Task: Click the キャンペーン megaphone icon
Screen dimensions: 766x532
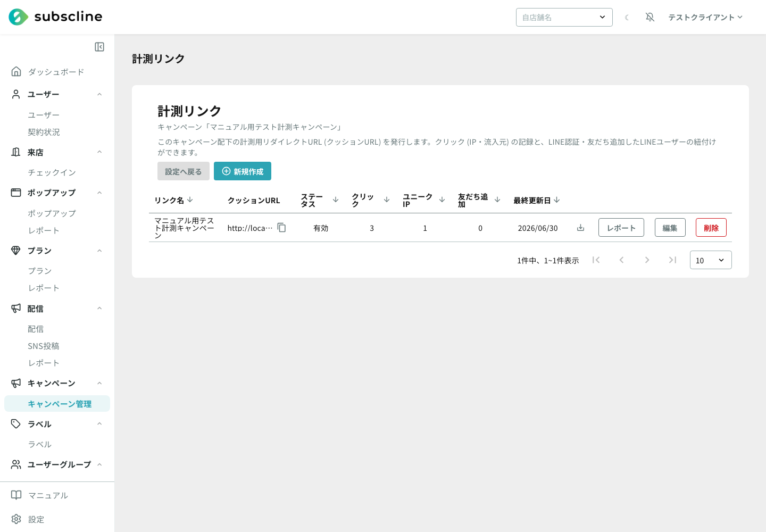Action: coord(16,383)
